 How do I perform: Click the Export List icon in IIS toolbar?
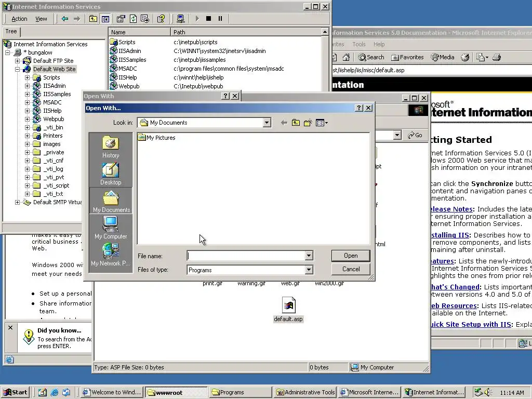145,19
